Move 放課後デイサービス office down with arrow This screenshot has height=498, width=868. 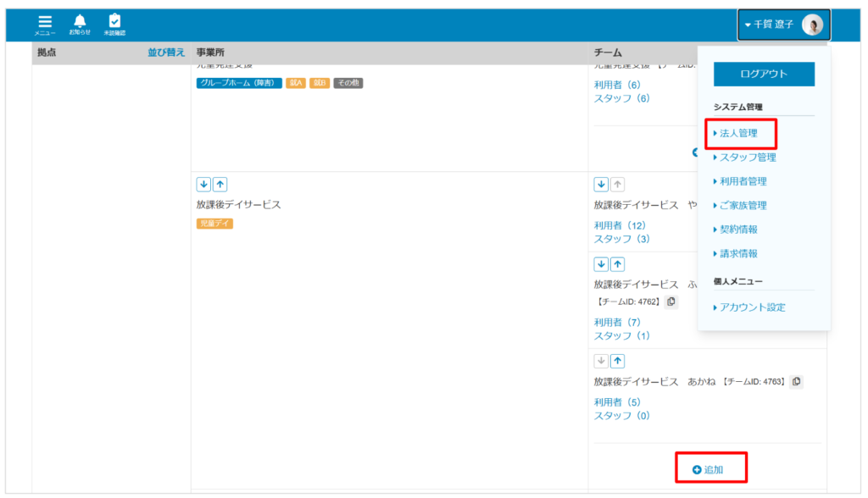click(x=203, y=185)
